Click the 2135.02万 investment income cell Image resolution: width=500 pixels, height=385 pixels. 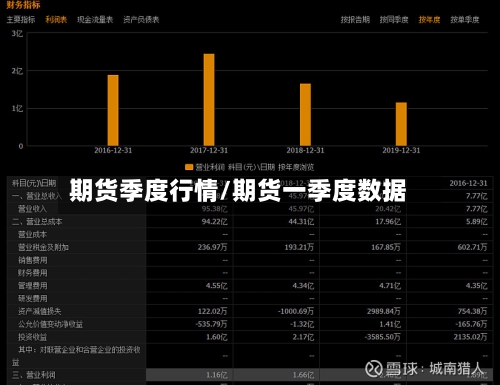[x=470, y=337]
